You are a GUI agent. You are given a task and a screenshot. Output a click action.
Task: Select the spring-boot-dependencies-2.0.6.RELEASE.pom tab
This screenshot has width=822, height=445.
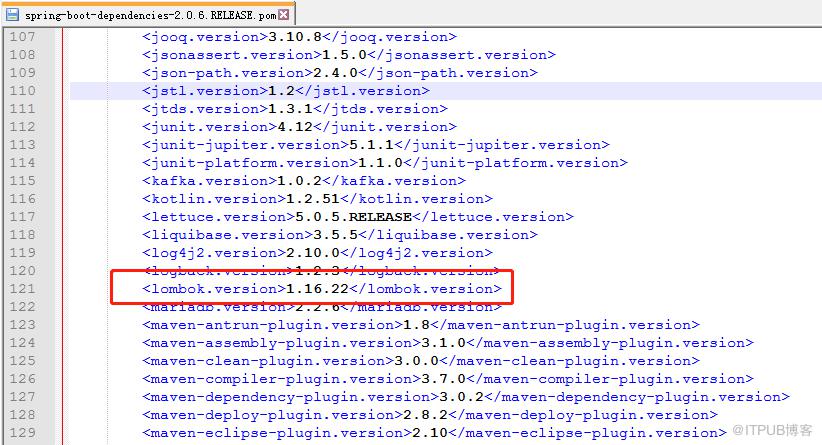tap(149, 14)
